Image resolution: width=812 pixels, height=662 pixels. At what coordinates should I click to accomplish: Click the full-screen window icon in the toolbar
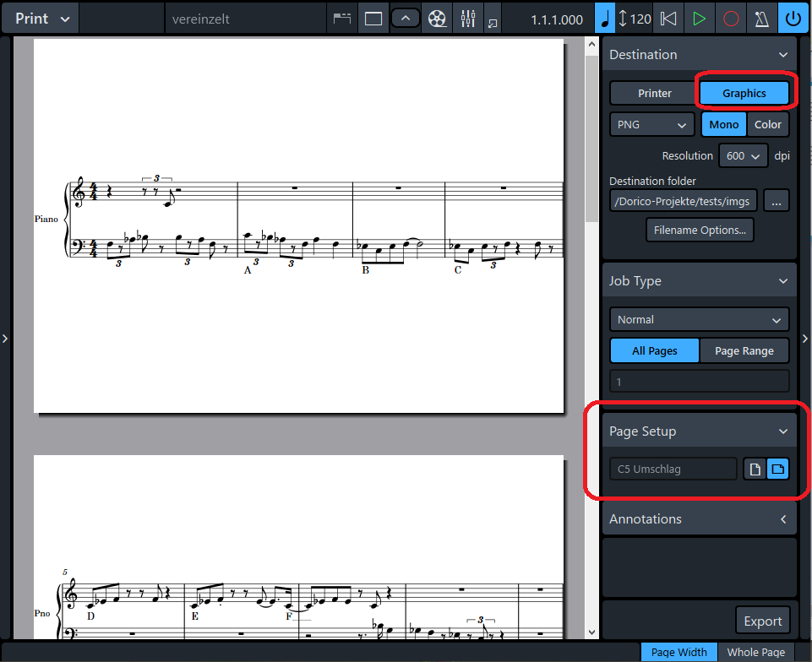coord(373,19)
